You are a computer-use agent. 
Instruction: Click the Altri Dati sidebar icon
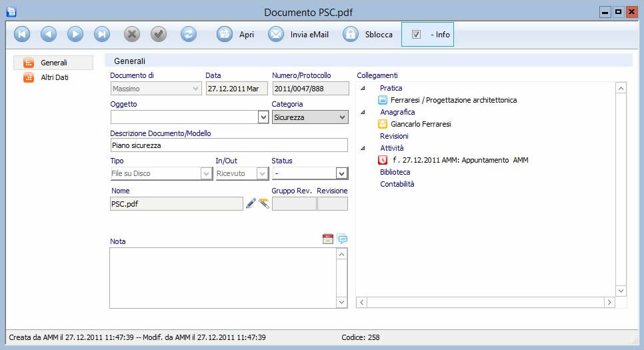[29, 77]
